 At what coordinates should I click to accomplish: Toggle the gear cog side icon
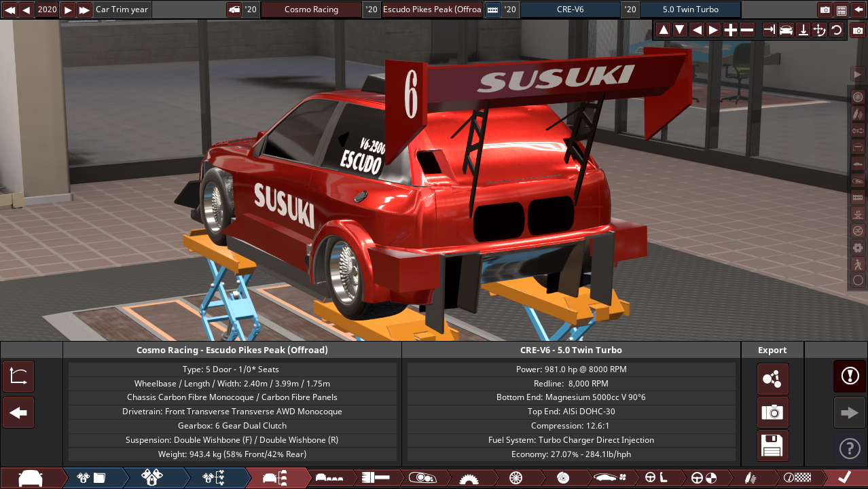[x=858, y=247]
